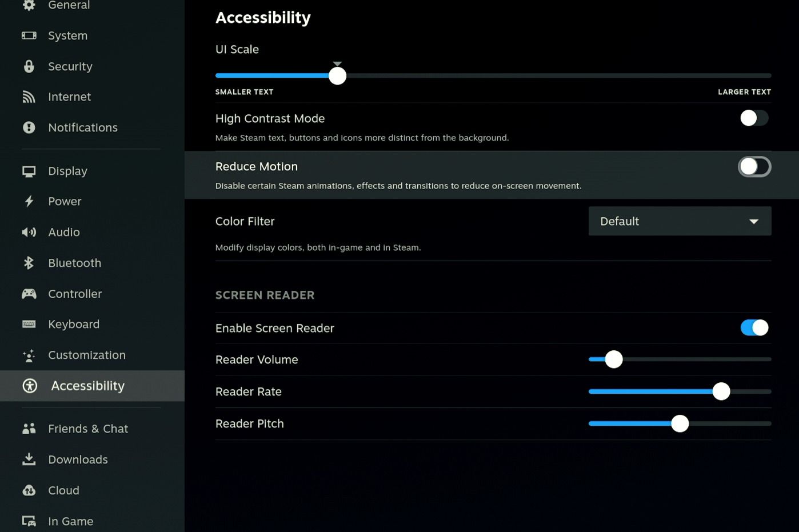Click the Audio speaker icon
Viewport: 799px width, 532px height.
[x=29, y=232]
